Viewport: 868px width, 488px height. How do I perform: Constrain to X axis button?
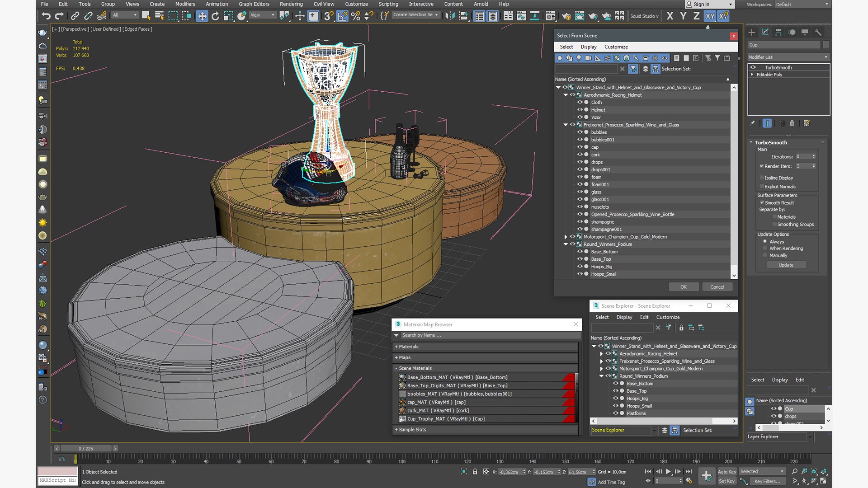pos(670,16)
